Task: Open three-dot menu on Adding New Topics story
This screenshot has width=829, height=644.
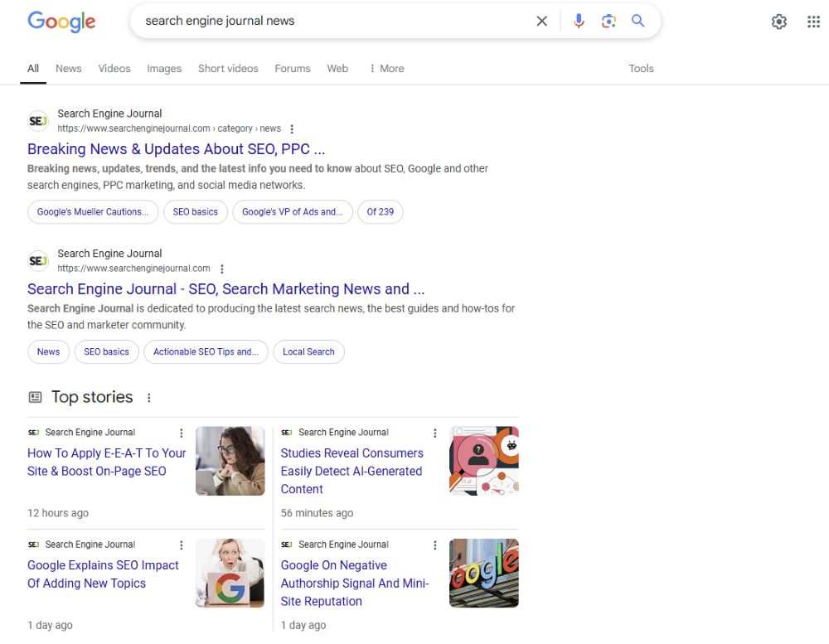Action: [x=182, y=545]
